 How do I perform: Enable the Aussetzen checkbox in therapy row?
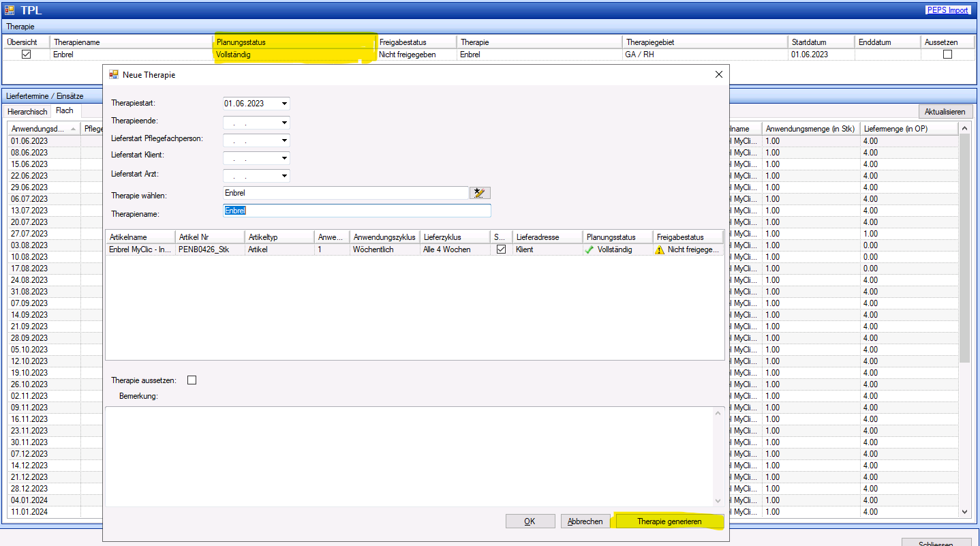pyautogui.click(x=947, y=55)
